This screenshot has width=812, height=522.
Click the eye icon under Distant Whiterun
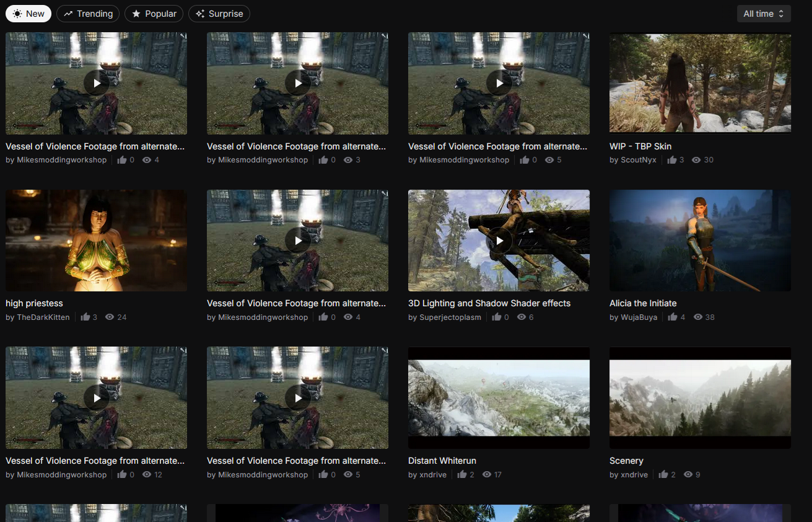[x=487, y=475]
